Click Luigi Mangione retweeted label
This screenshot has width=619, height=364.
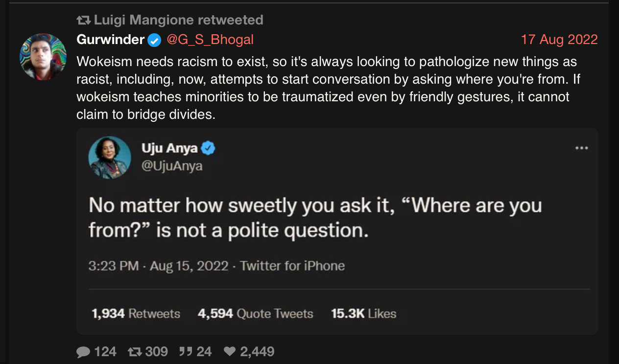click(x=179, y=20)
